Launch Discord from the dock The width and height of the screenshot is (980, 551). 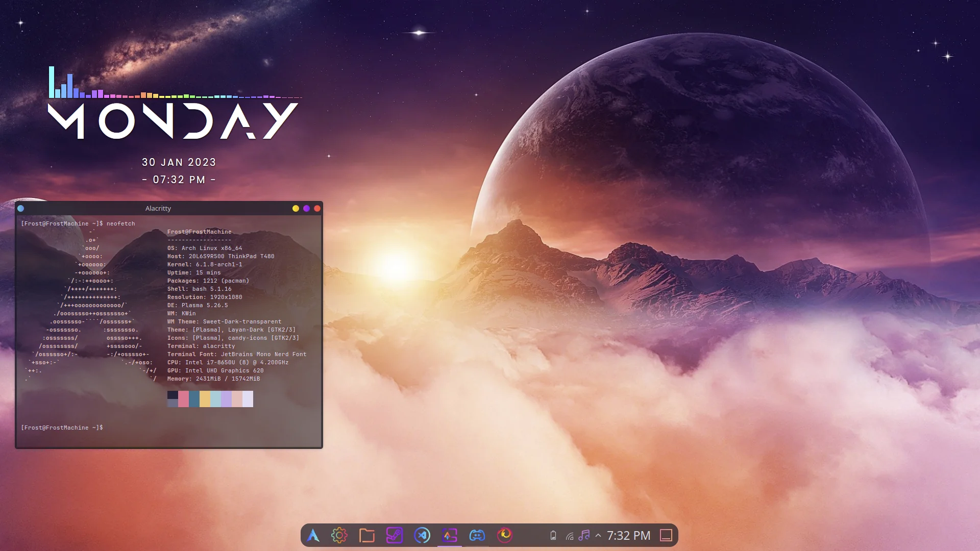point(477,535)
